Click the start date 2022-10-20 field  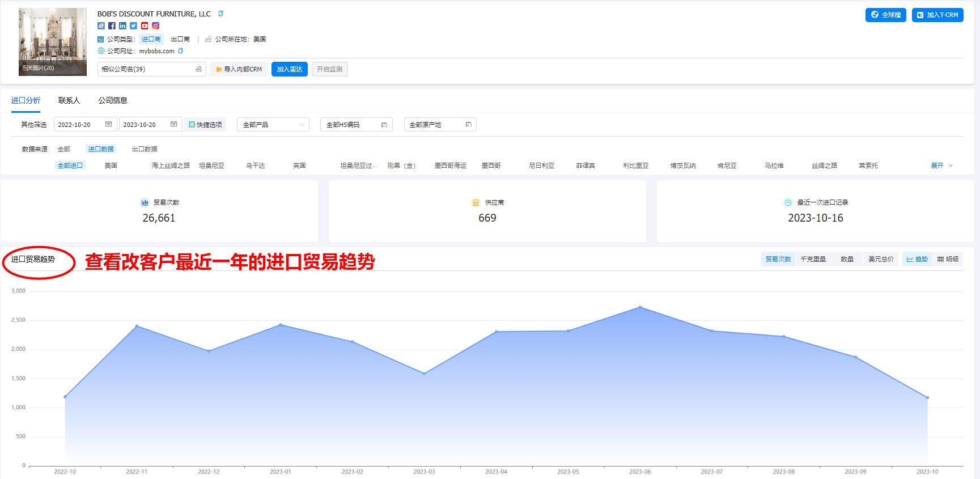[85, 125]
